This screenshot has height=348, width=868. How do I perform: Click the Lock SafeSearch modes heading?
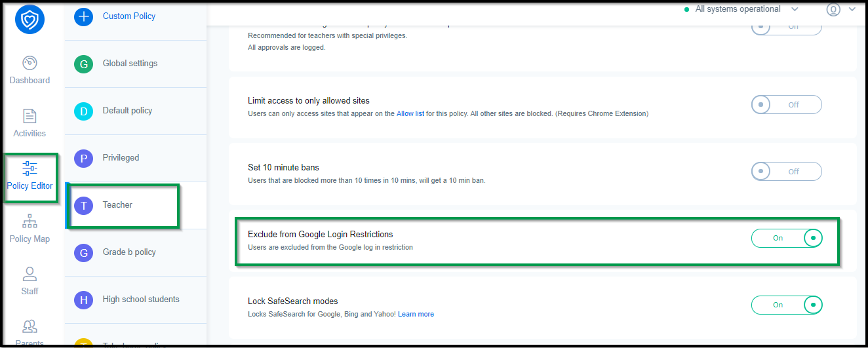pos(293,301)
